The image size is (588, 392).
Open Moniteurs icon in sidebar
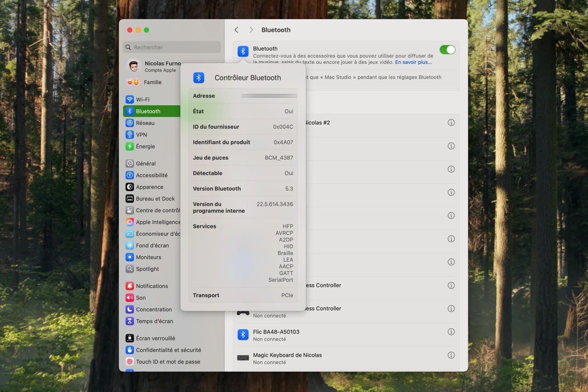point(130,258)
